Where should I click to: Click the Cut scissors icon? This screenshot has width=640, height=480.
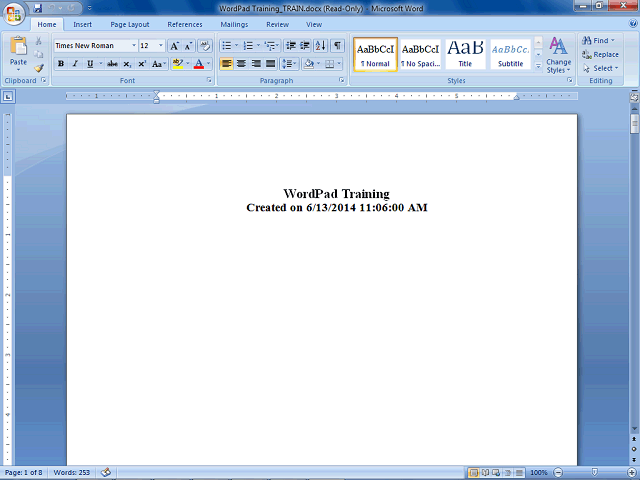tap(39, 41)
